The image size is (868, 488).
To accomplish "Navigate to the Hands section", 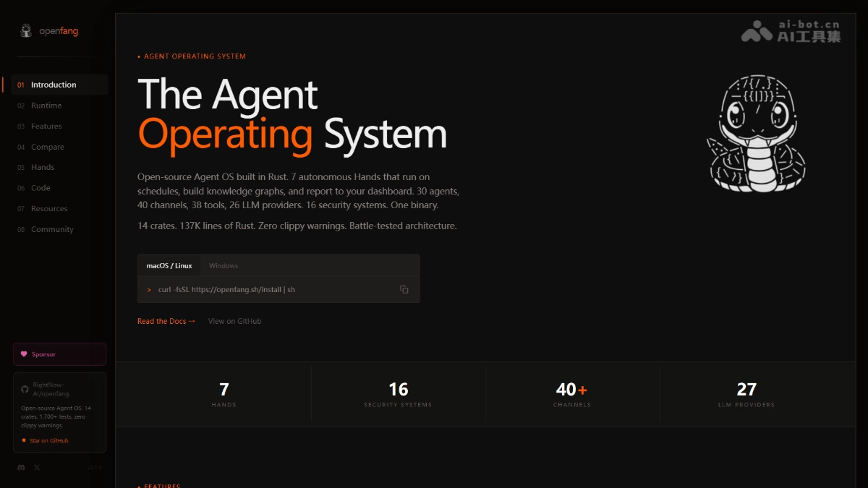I will [42, 167].
